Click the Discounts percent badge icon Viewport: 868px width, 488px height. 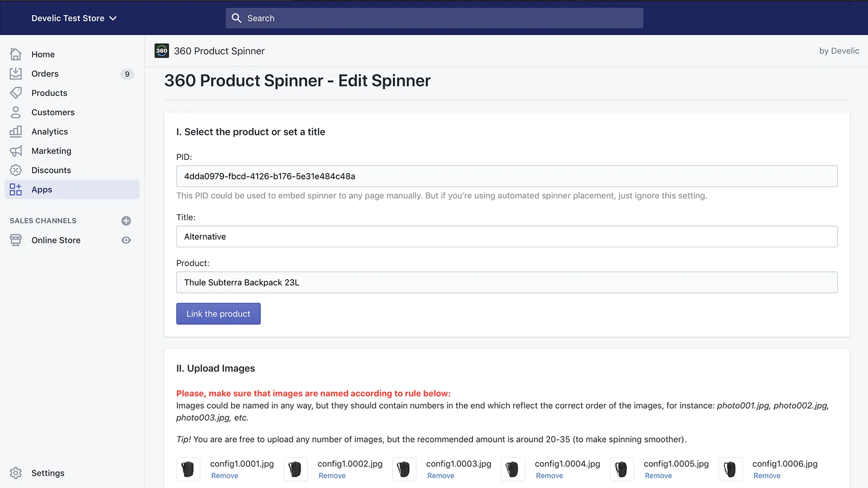coord(16,170)
